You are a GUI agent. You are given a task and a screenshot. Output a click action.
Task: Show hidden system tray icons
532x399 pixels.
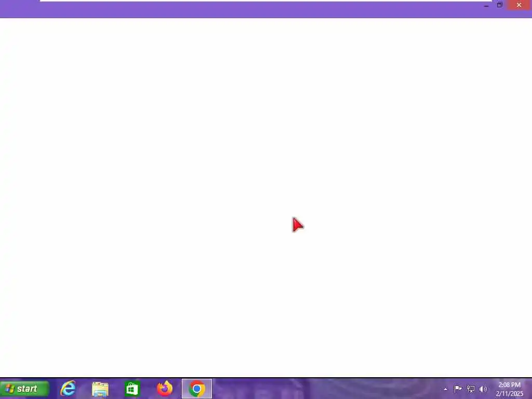pyautogui.click(x=445, y=389)
